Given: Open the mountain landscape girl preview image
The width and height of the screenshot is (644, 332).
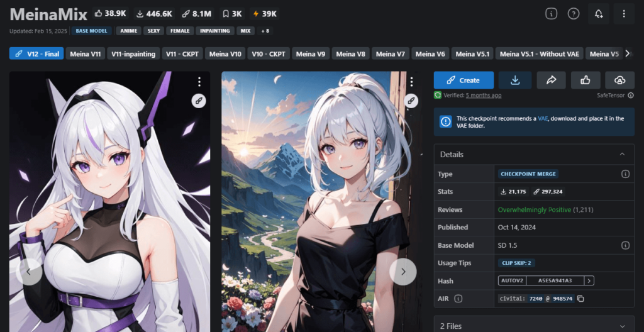Looking at the screenshot, I should [x=321, y=201].
